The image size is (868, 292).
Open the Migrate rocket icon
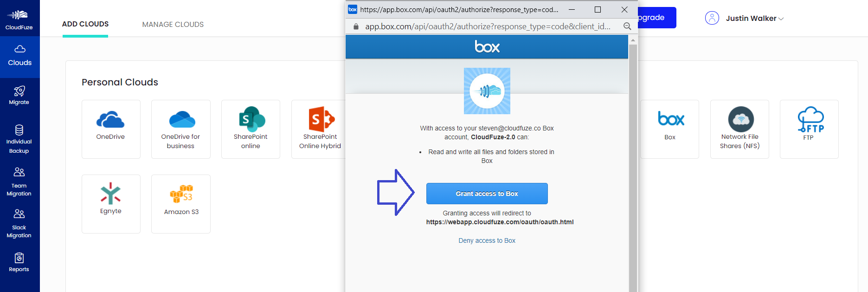pos(19,91)
